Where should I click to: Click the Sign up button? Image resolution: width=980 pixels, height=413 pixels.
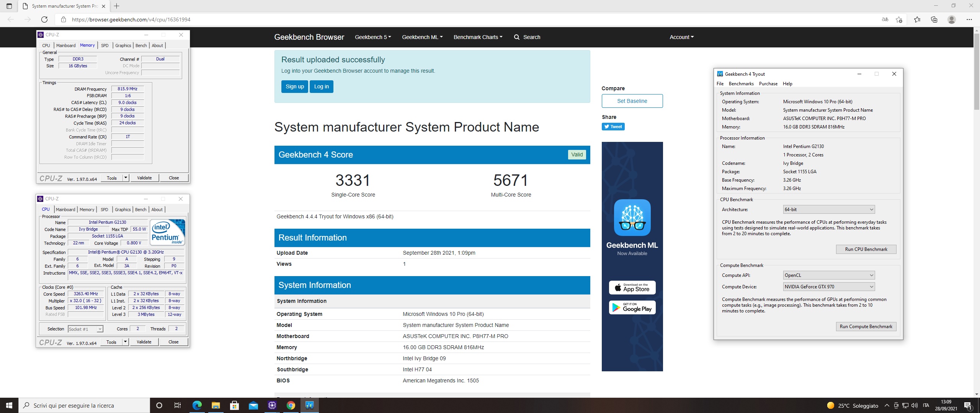tap(295, 86)
